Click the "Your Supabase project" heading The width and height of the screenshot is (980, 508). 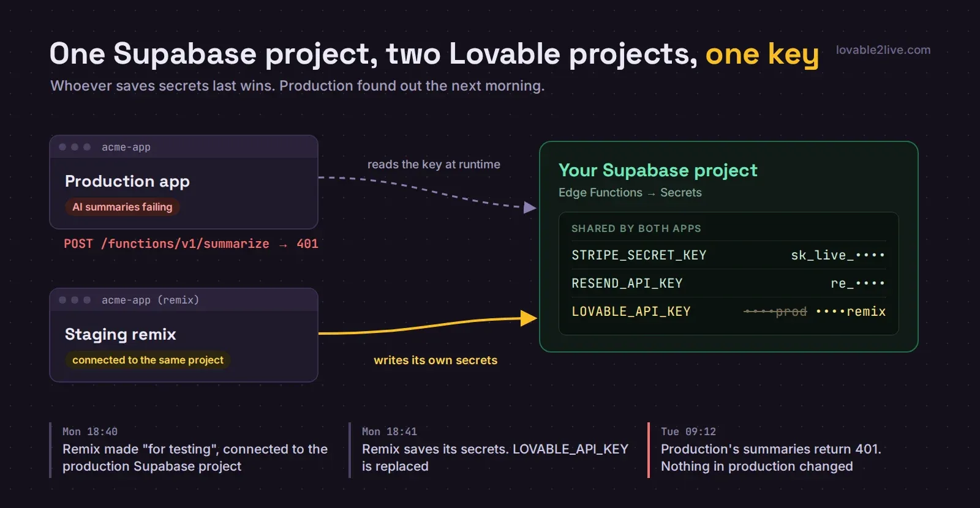[x=658, y=170]
